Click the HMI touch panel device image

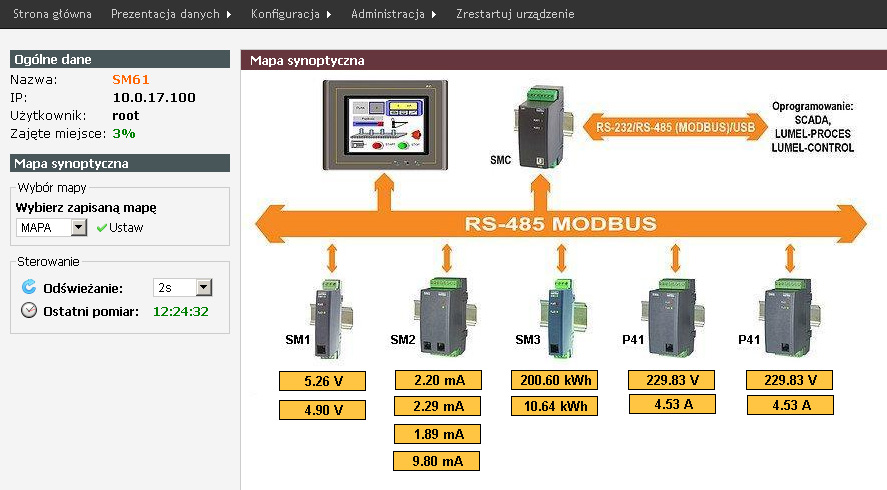point(379,123)
